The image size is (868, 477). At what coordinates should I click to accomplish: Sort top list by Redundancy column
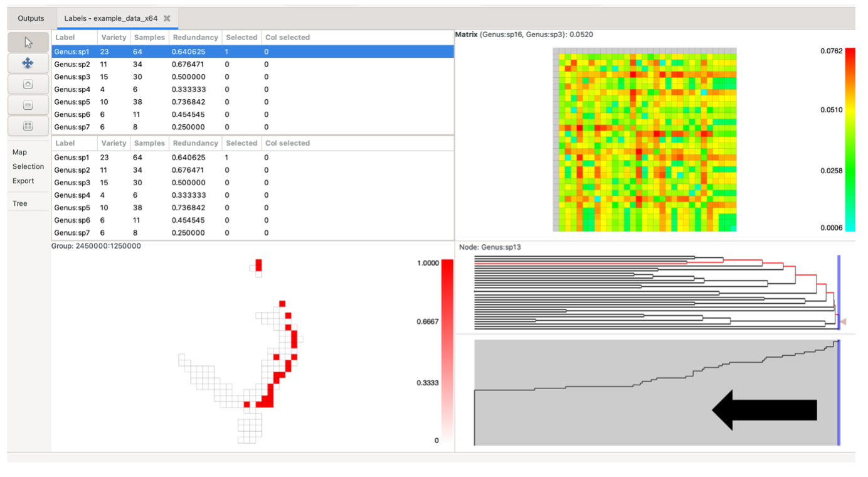195,38
